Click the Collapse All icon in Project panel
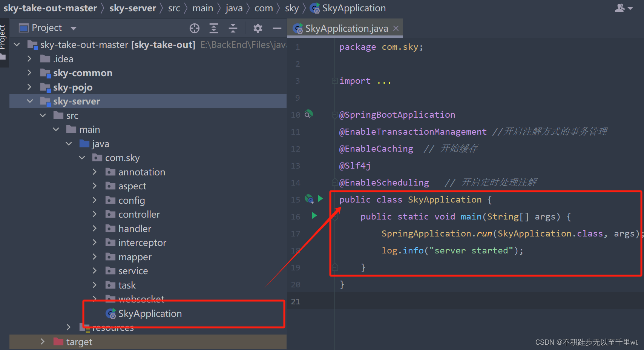644x350 pixels. coord(233,28)
